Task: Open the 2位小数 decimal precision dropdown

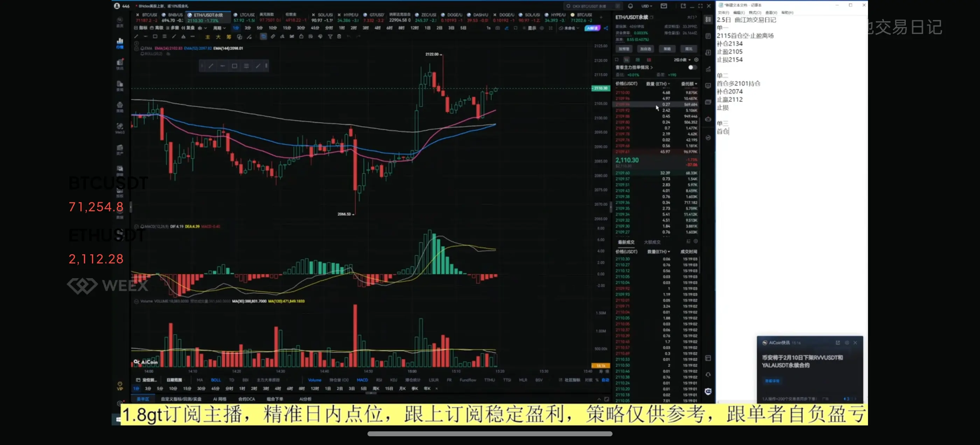Action: click(x=682, y=60)
